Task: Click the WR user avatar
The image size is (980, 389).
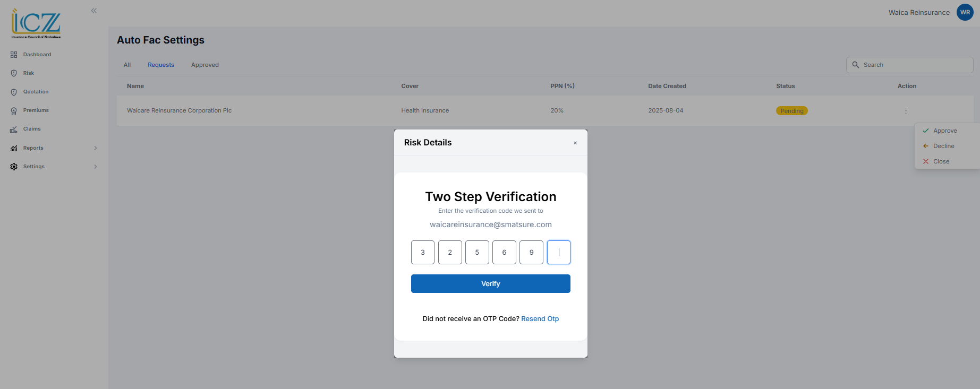Action: (x=965, y=12)
